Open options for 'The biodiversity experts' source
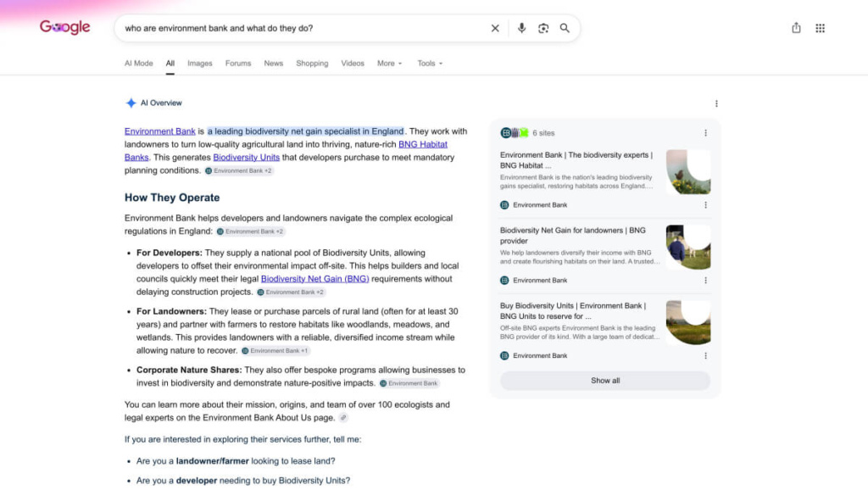This screenshot has width=868, height=496. point(705,205)
